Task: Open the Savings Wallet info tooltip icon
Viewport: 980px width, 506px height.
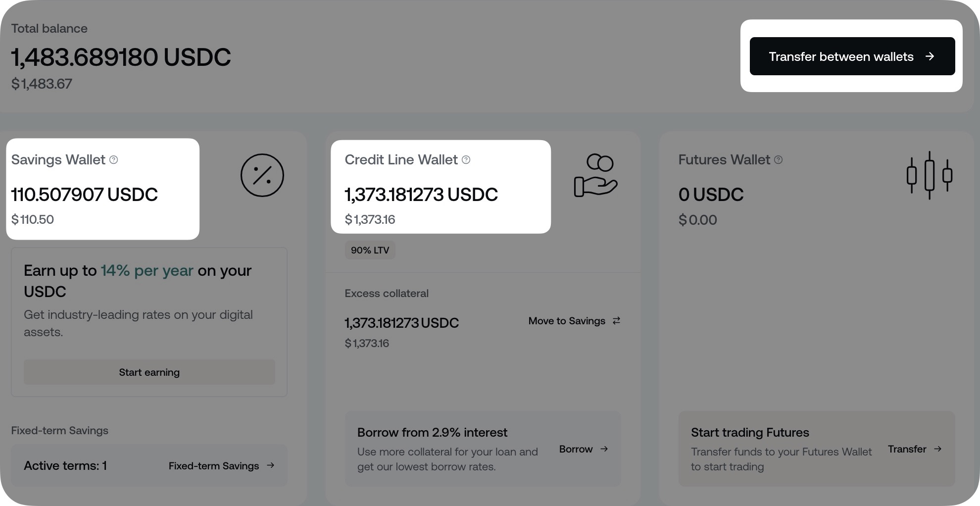Action: [x=114, y=159]
